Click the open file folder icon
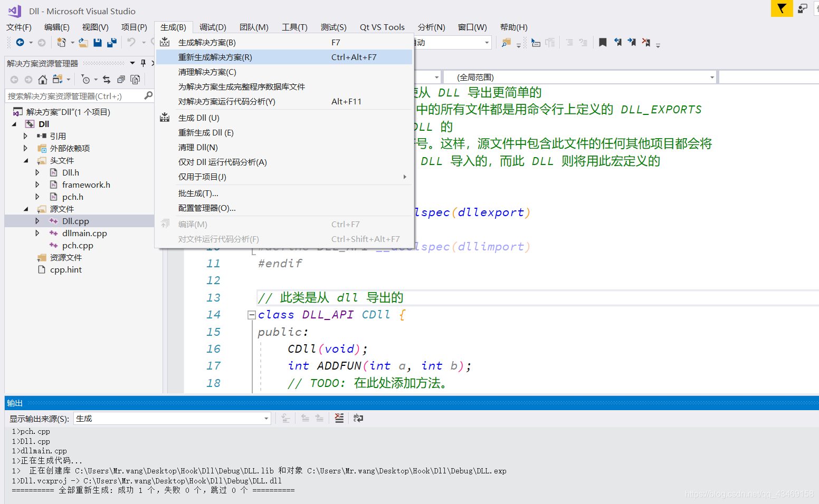The image size is (819, 504). pos(83,42)
